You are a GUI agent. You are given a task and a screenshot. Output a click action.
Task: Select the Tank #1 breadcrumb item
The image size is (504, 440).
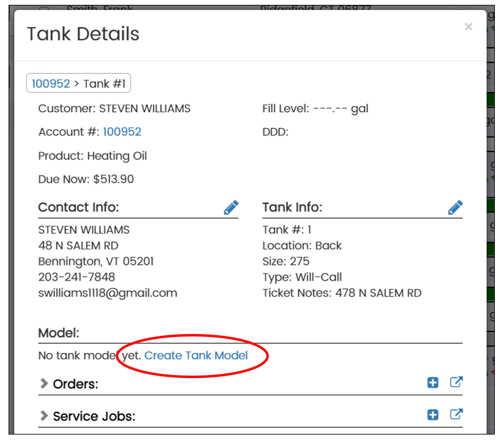click(105, 83)
